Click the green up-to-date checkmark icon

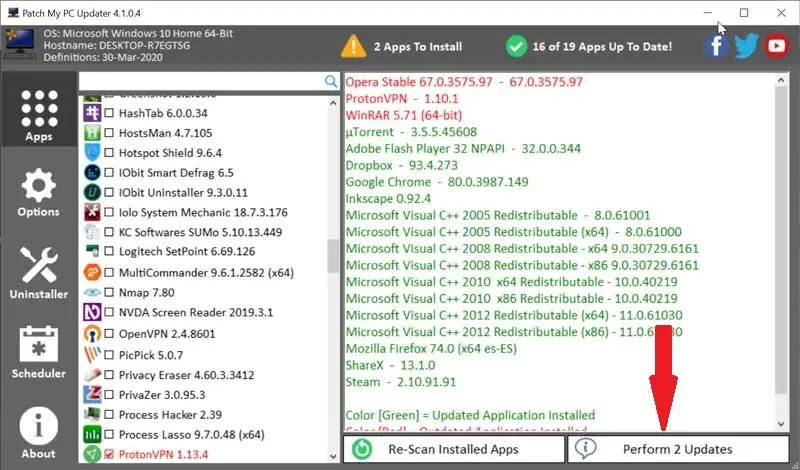click(516, 46)
